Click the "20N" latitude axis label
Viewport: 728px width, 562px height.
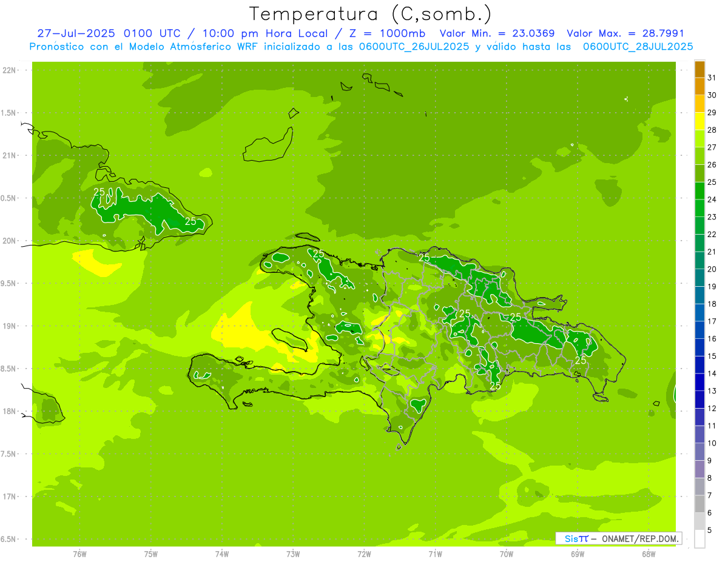[10, 241]
